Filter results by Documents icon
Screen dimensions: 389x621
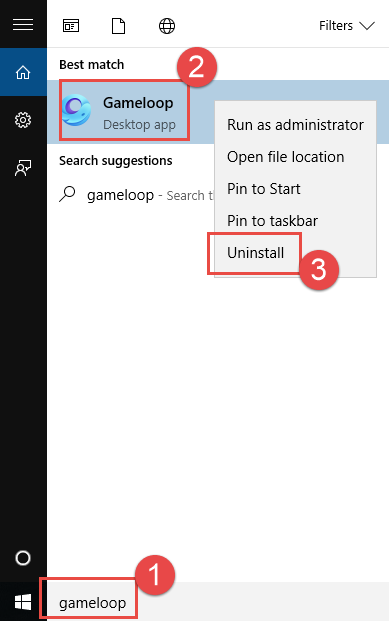pos(118,26)
